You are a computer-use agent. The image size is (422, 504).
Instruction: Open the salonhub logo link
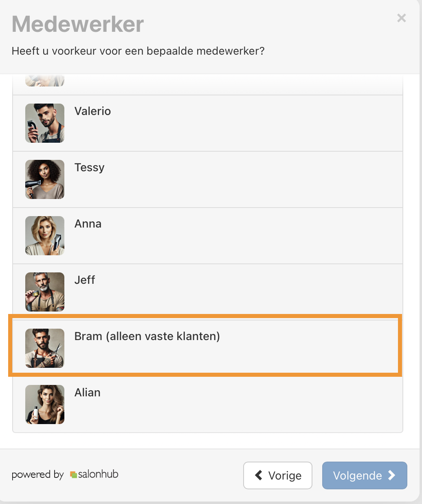[94, 474]
